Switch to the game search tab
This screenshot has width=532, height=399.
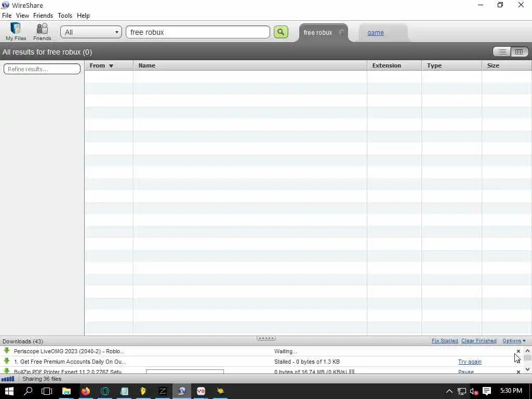click(375, 33)
